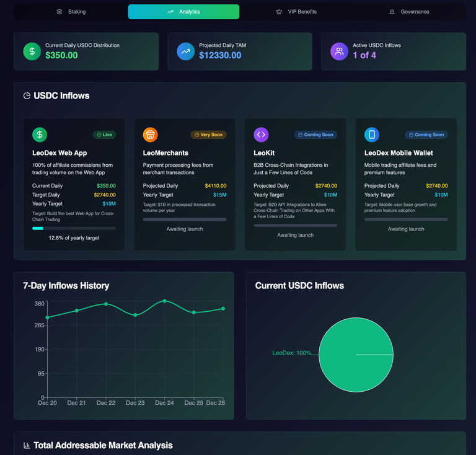Click the Dec 25 data point on inflows chart
The height and width of the screenshot is (455, 476).
click(194, 312)
